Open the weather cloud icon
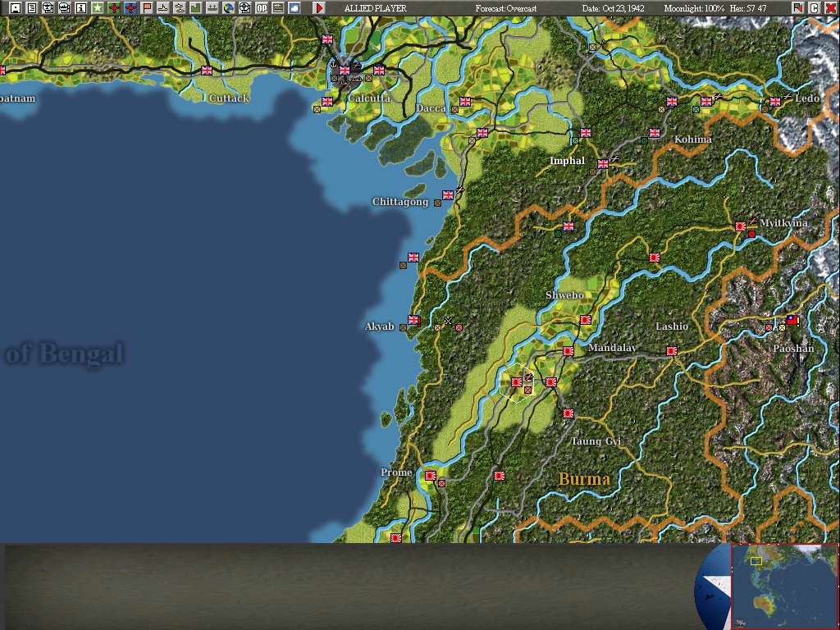This screenshot has height=630, width=840. pyautogui.click(x=294, y=8)
